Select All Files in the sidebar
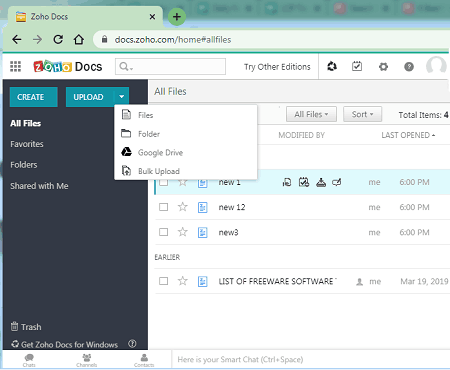The width and height of the screenshot is (450, 370). 25,123
